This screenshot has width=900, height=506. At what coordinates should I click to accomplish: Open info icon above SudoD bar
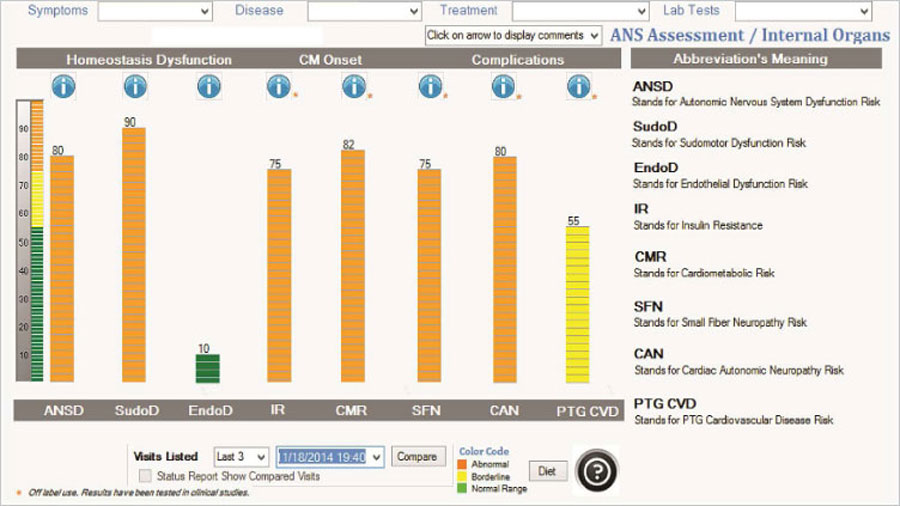tap(135, 87)
